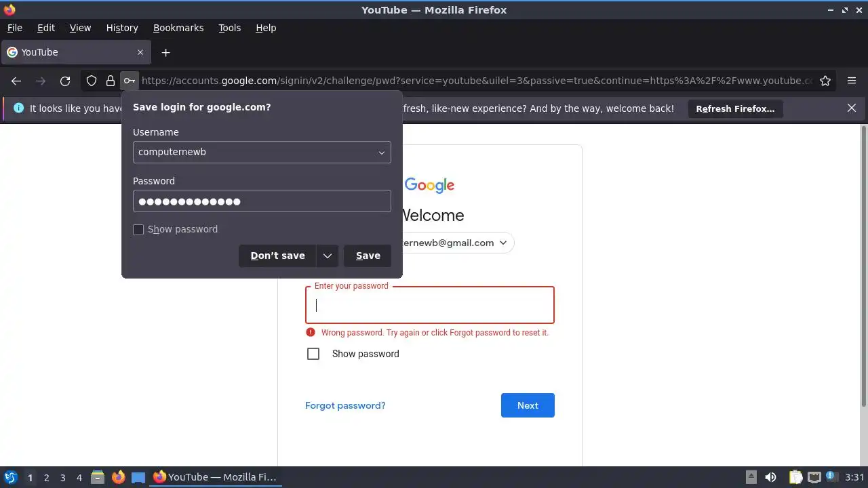Click the page vertical scrollbar

point(863,266)
